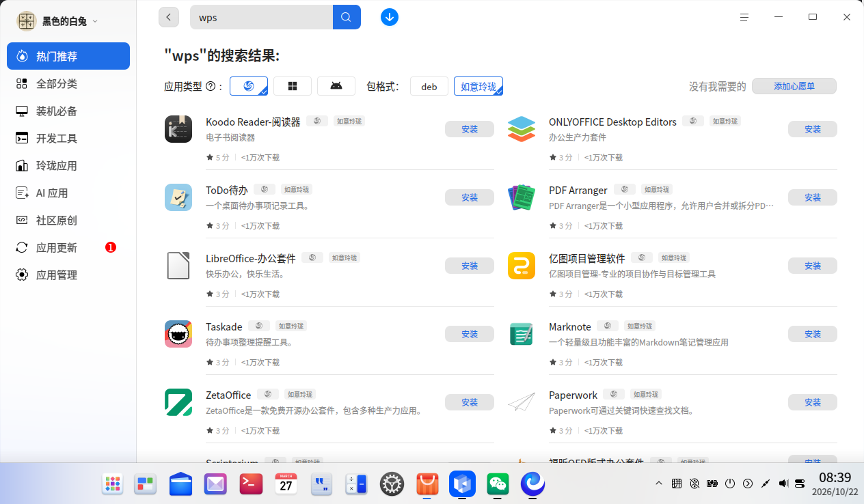
Task: Switch to 应用管理 in the sidebar
Action: [68, 275]
